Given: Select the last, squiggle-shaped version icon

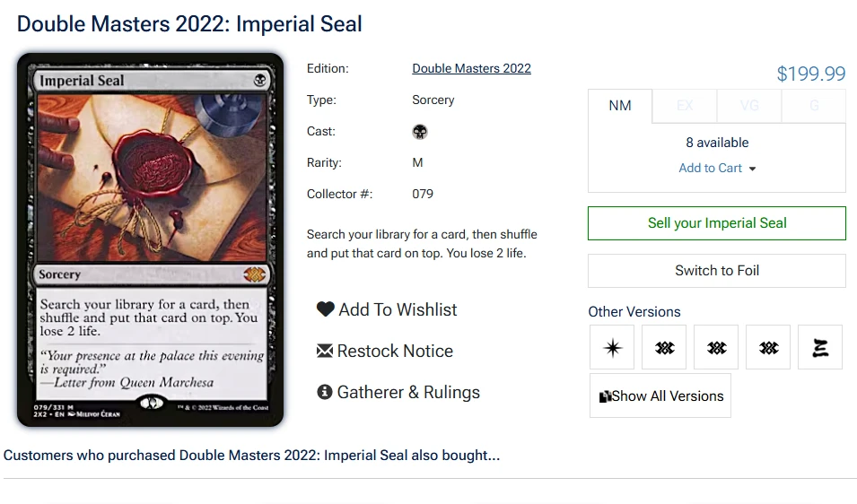Looking at the screenshot, I should click(820, 348).
